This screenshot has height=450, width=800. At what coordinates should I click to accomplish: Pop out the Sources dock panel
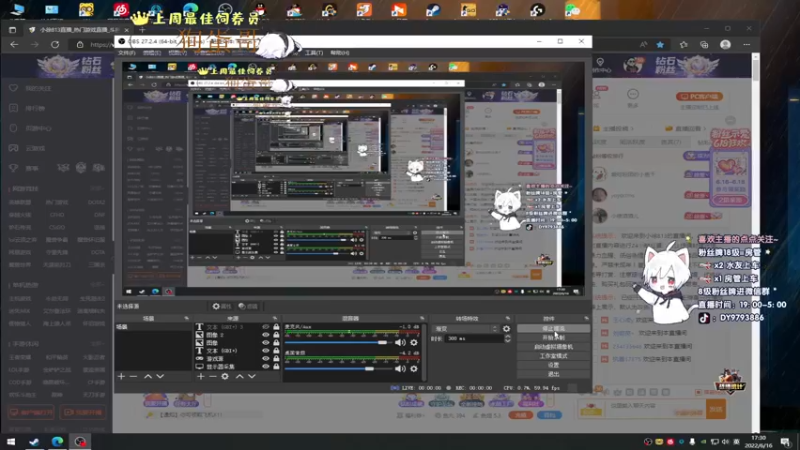tap(275, 318)
